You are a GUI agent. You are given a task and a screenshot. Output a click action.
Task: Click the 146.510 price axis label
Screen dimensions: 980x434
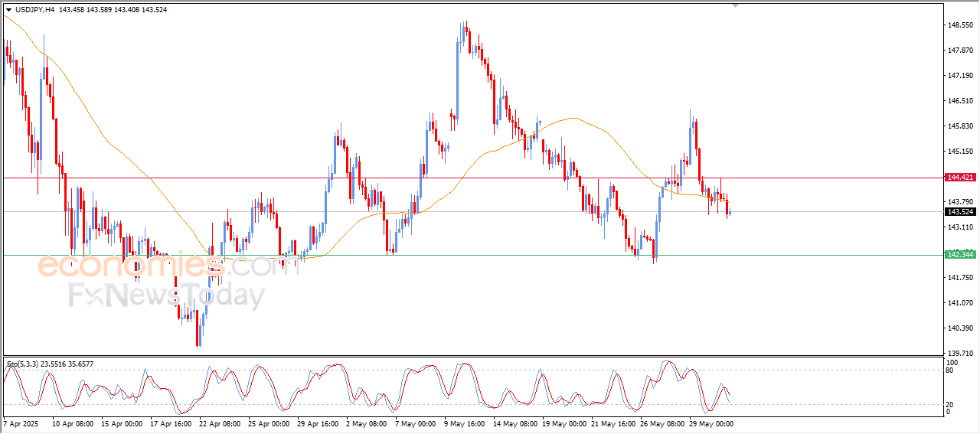(959, 101)
